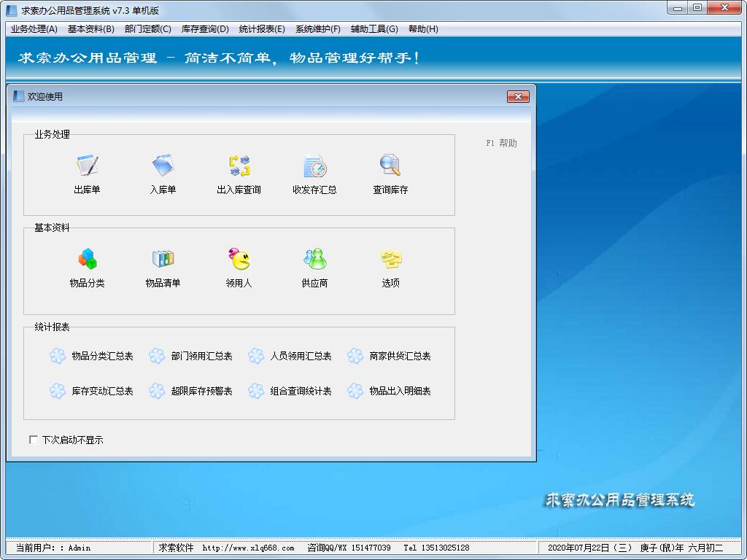Open the 选项 options icon
The image size is (747, 560).
[390, 259]
